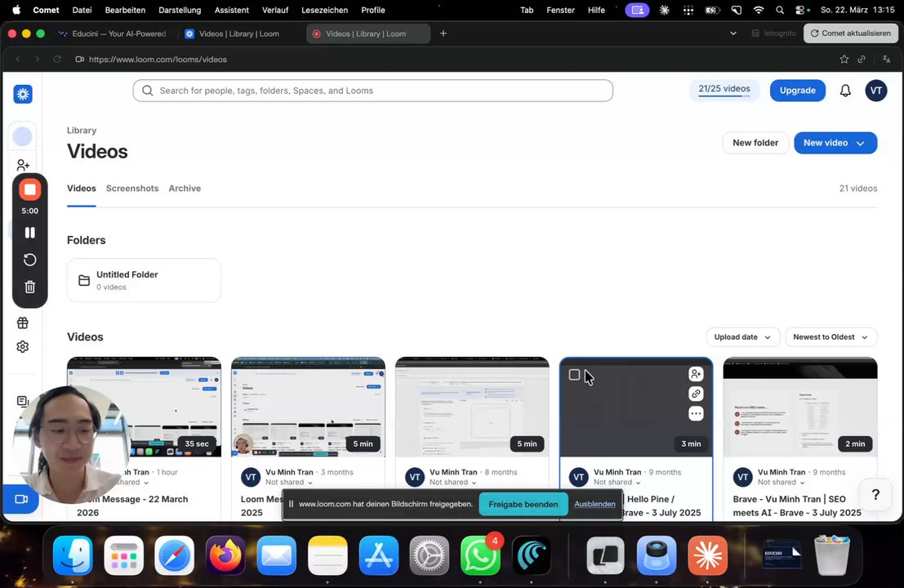Image resolution: width=904 pixels, height=588 pixels.
Task: Reload the page
Action: point(56,60)
